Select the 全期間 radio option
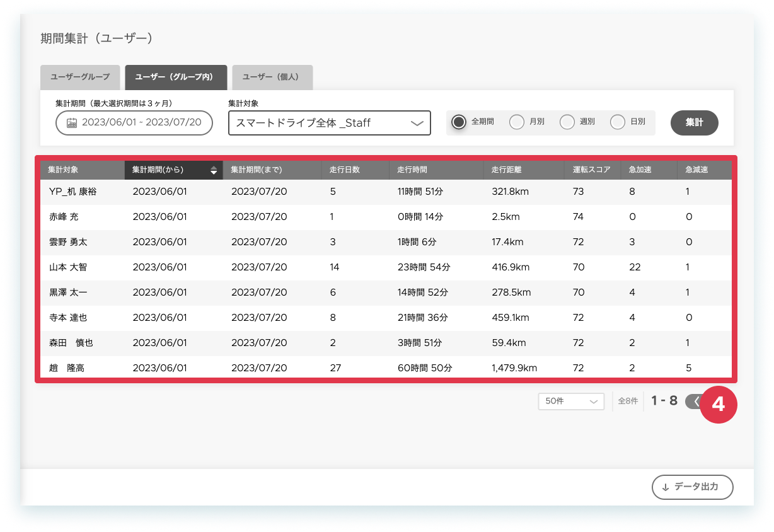Viewport: 774px width, 532px height. [x=459, y=122]
